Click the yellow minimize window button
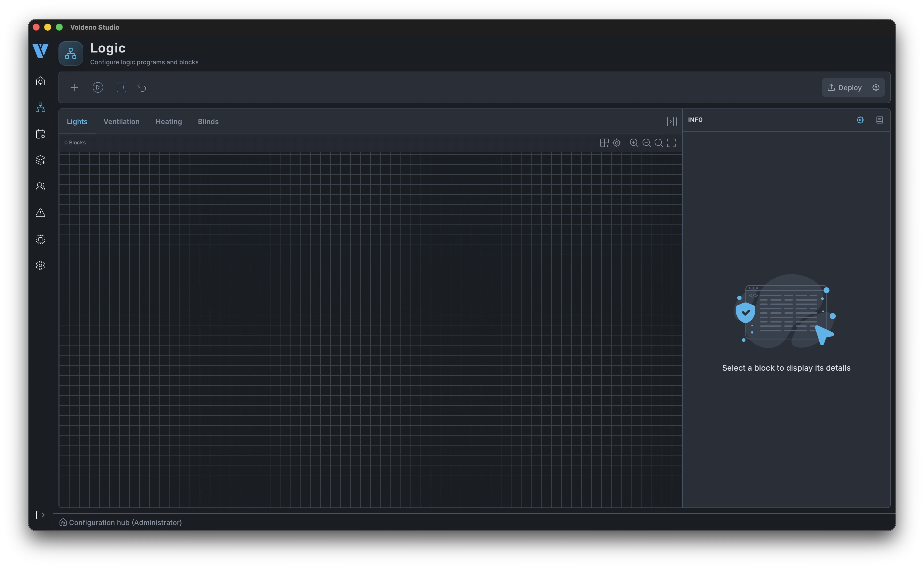This screenshot has height=568, width=924. (48, 27)
